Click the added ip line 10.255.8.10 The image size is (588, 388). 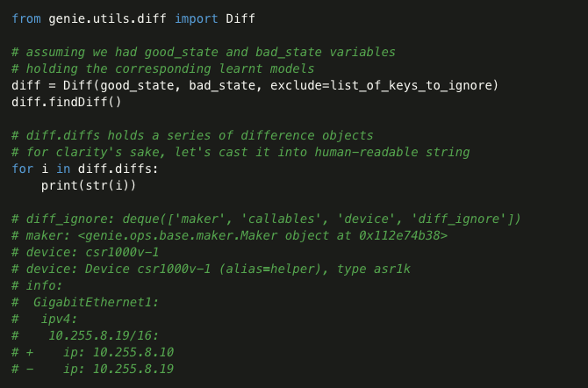pos(93,352)
